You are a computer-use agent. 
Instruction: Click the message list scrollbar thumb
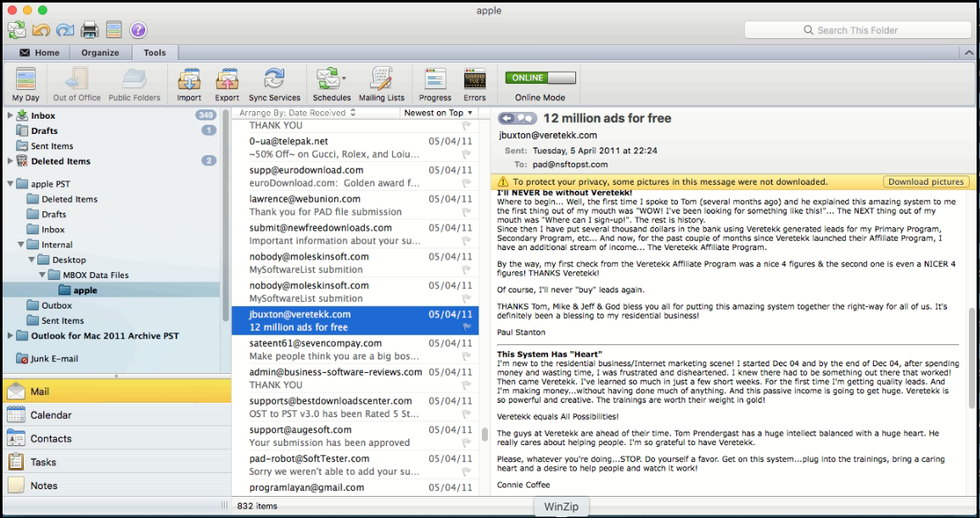484,435
